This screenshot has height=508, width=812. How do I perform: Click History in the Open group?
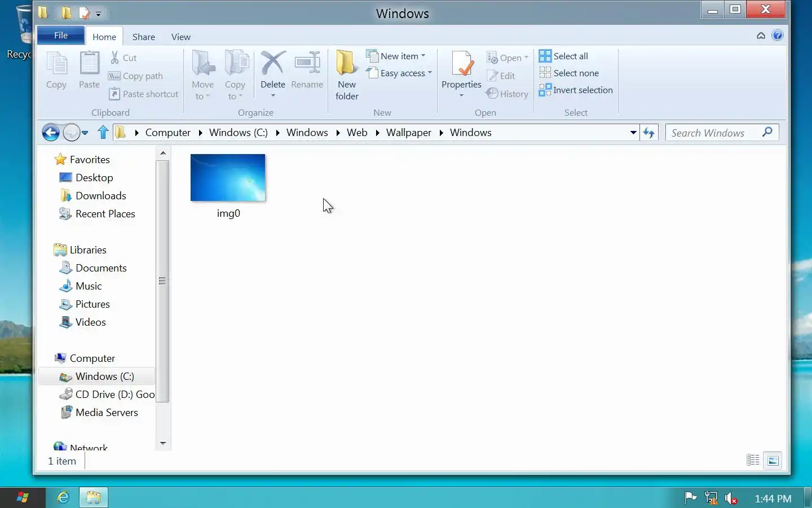pyautogui.click(x=507, y=94)
